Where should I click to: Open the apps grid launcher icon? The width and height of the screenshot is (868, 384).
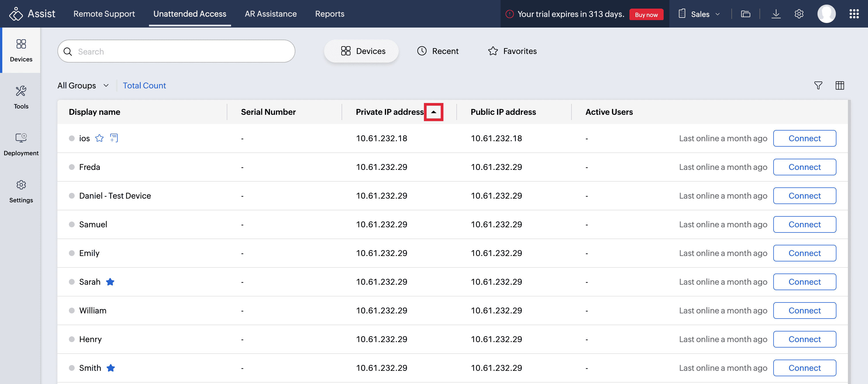(854, 14)
